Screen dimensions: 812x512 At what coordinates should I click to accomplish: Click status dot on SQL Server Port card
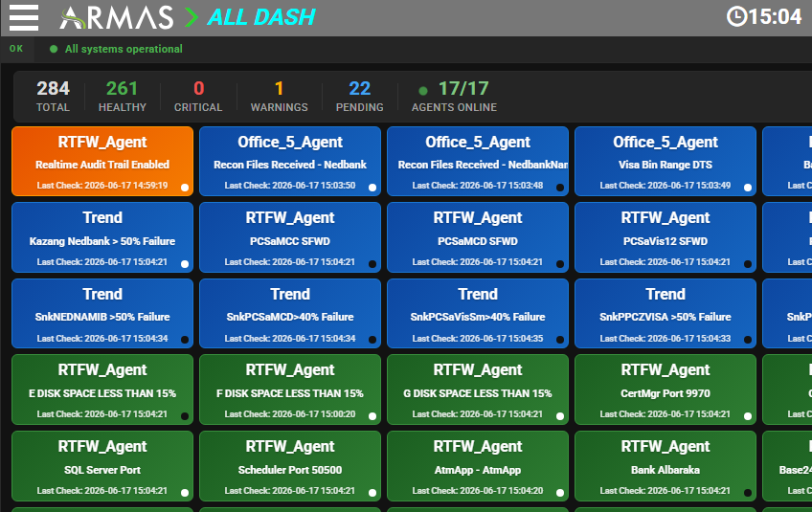185,493
